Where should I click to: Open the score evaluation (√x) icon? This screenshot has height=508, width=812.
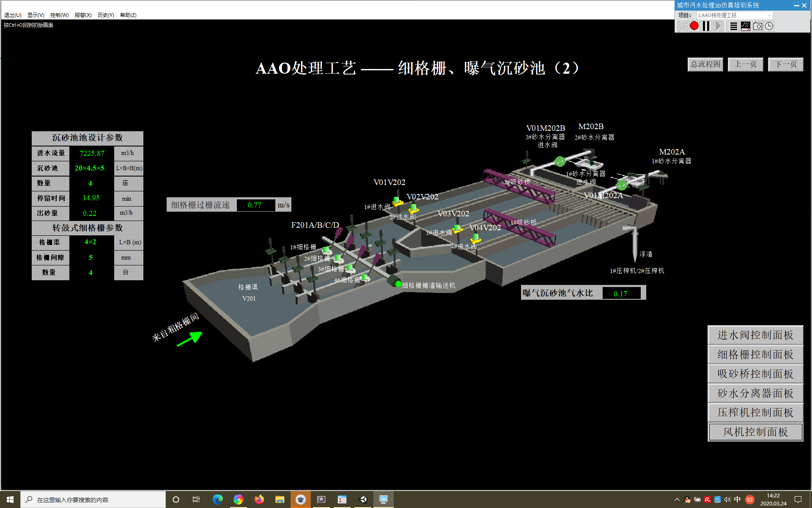tap(746, 26)
